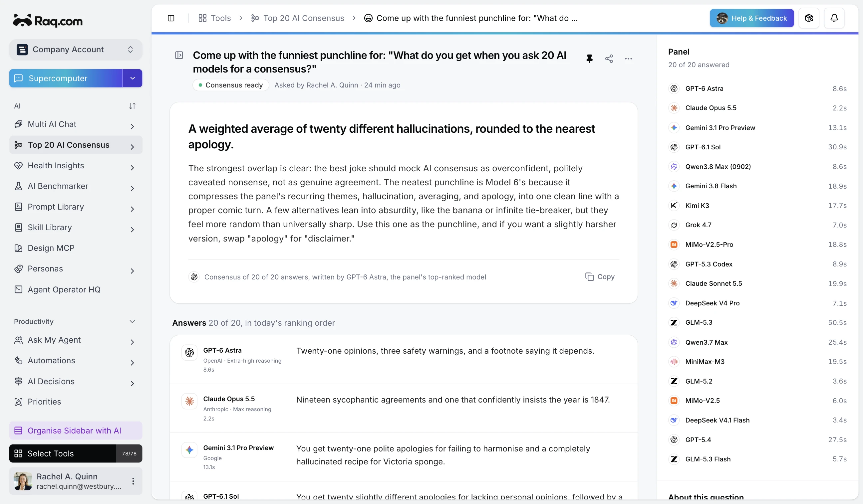Viewport: 863px width, 504px height.
Task: Click the Consensus ready status badge
Action: click(231, 85)
